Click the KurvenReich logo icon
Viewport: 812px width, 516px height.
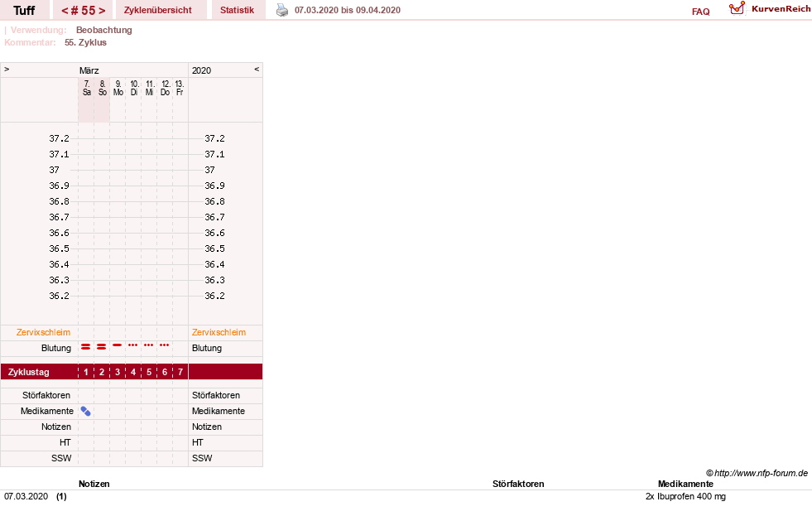coord(737,8)
